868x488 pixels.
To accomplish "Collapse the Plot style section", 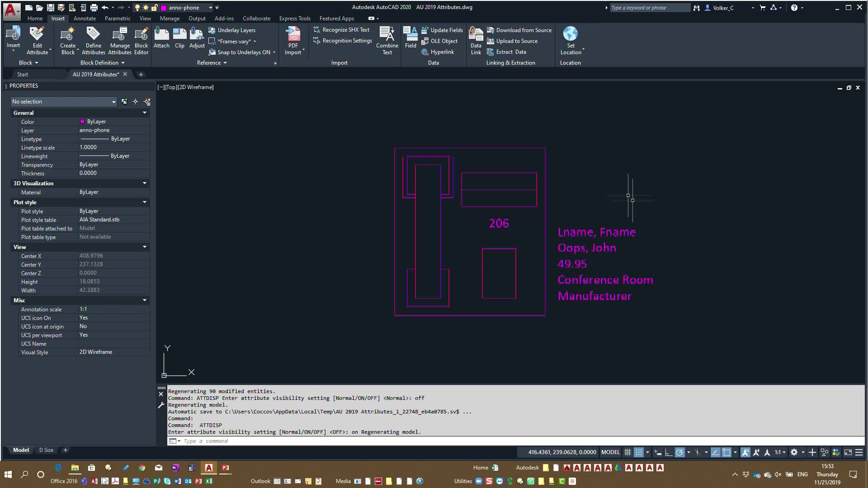I will (145, 202).
